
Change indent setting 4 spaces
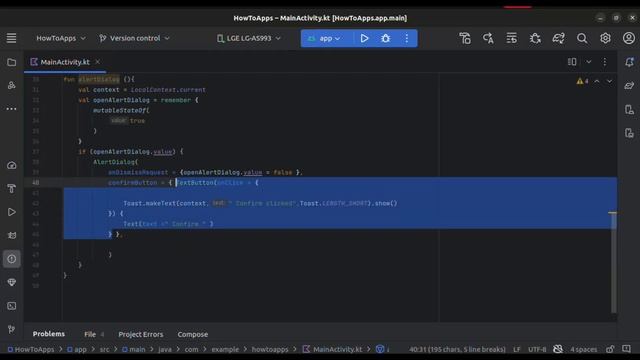[x=584, y=349]
